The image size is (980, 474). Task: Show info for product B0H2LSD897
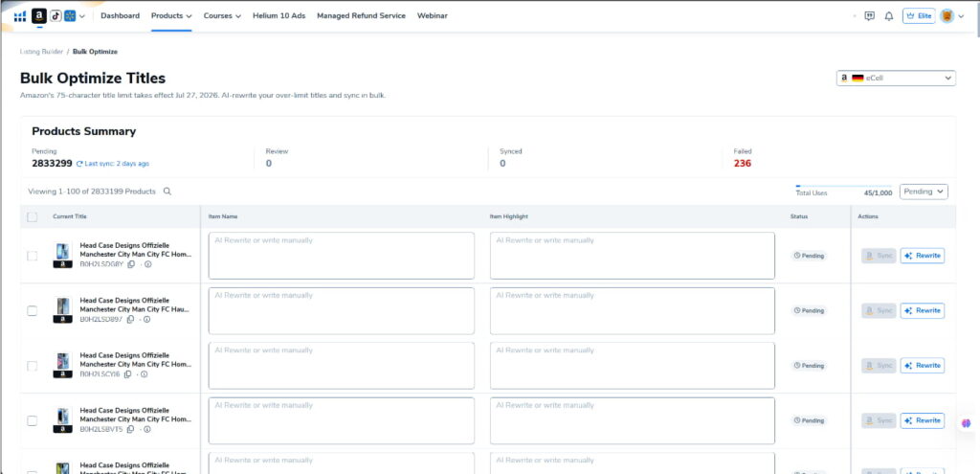pos(146,320)
